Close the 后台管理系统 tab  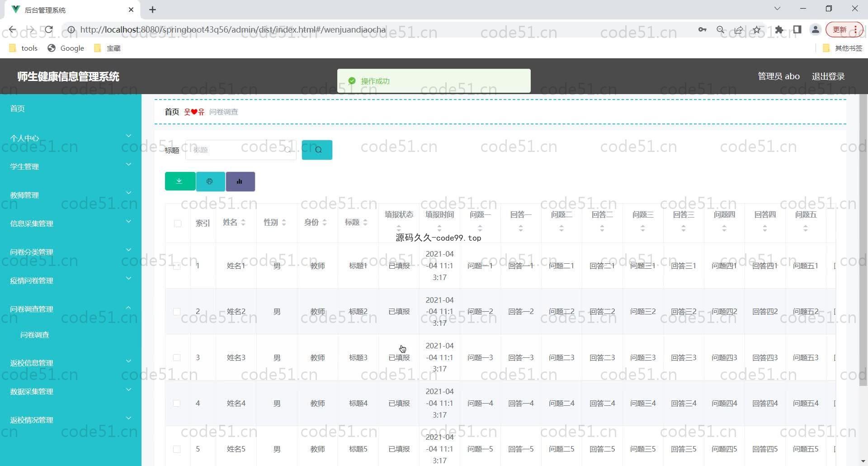[131, 10]
